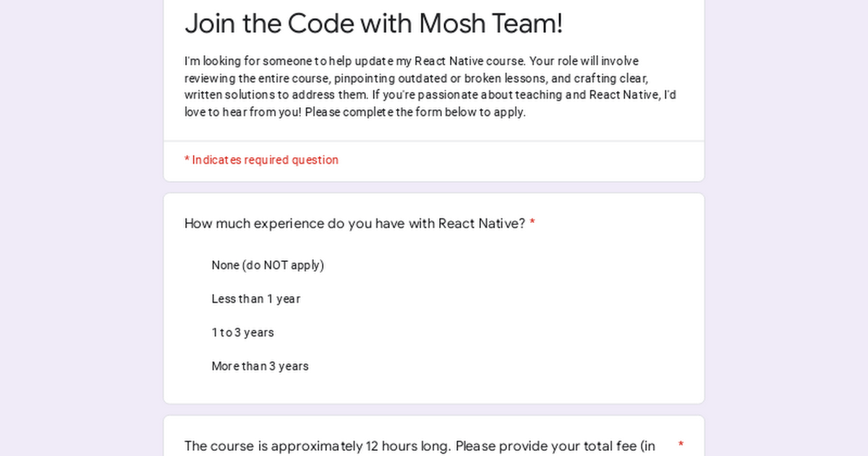This screenshot has width=868, height=456.
Task: Click the gap between header and experience cards
Action: pos(434,187)
